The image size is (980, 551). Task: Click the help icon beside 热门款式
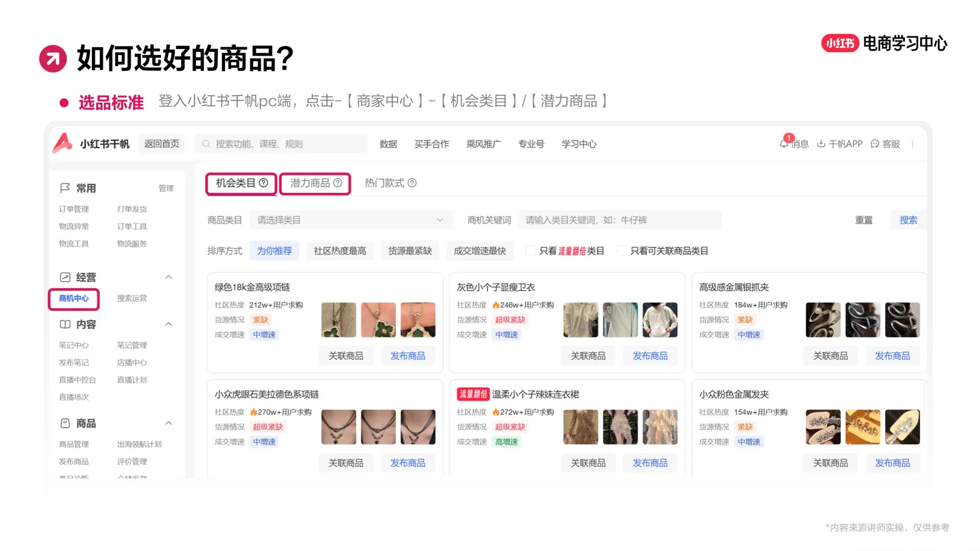tap(412, 183)
